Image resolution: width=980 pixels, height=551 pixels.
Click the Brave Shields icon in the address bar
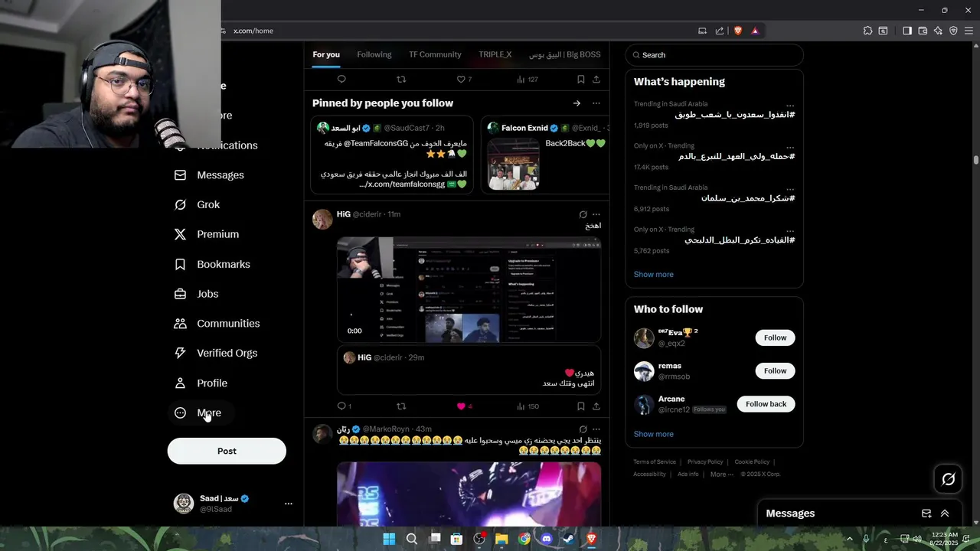click(x=738, y=31)
